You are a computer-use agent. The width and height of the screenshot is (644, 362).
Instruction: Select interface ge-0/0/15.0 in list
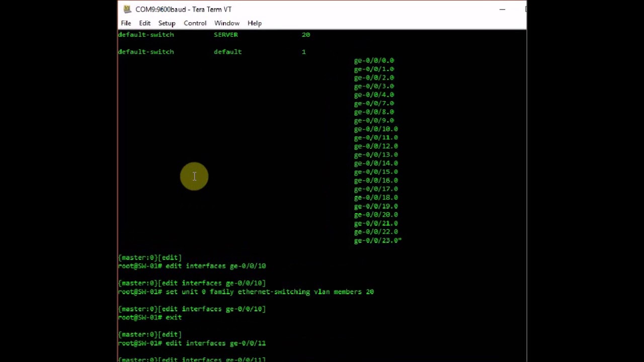(x=376, y=171)
